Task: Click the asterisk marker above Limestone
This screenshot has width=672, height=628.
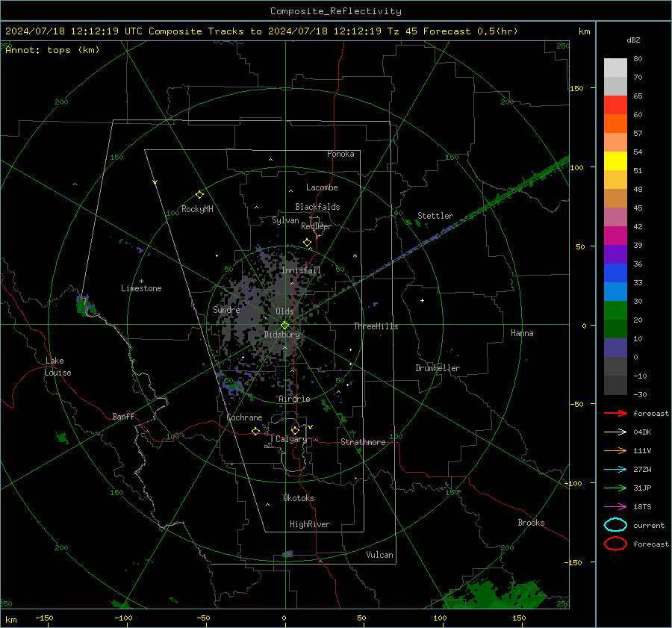Action: pos(141,282)
